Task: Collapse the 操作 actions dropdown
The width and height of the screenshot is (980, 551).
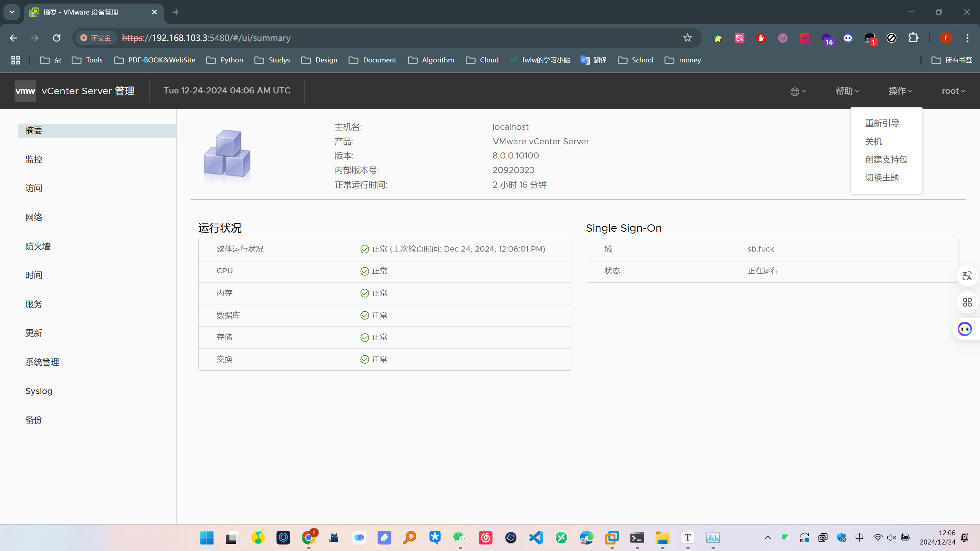Action: pyautogui.click(x=900, y=91)
